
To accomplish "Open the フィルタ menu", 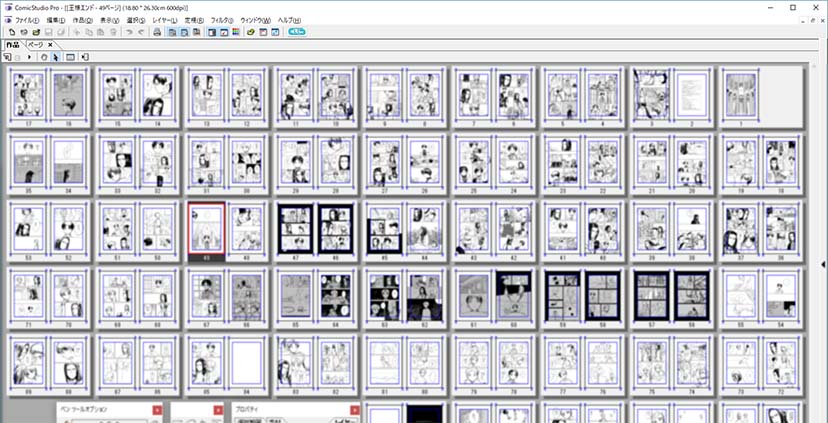I will tap(222, 20).
